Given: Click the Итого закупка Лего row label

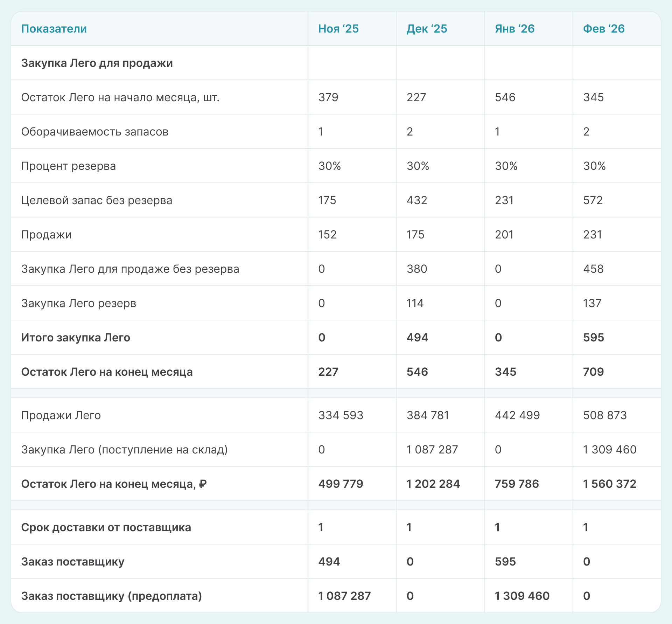Looking at the screenshot, I should point(76,338).
